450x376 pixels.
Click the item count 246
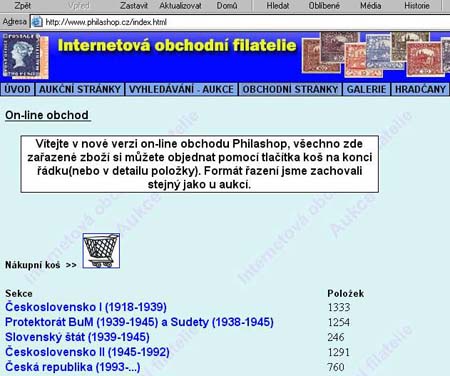click(336, 337)
